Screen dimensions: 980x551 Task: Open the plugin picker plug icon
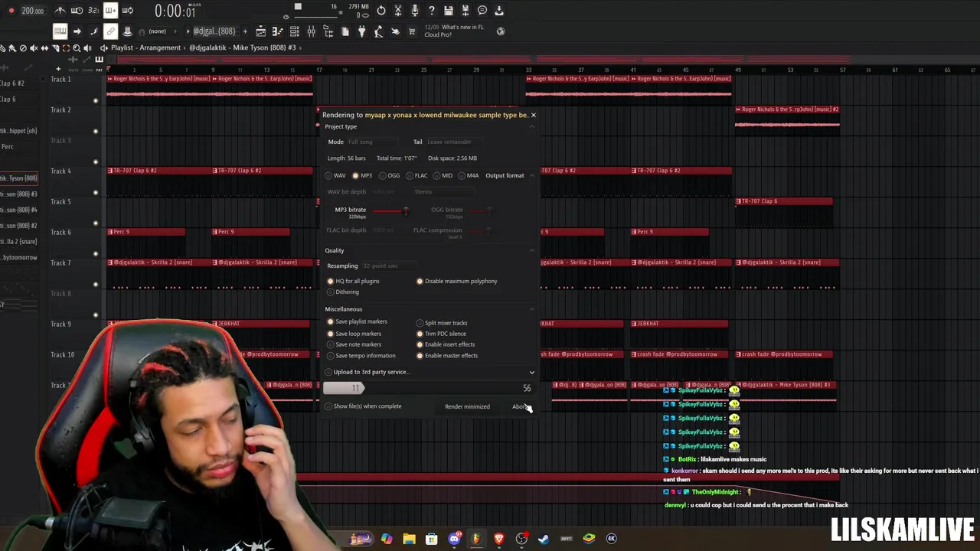coord(361,31)
